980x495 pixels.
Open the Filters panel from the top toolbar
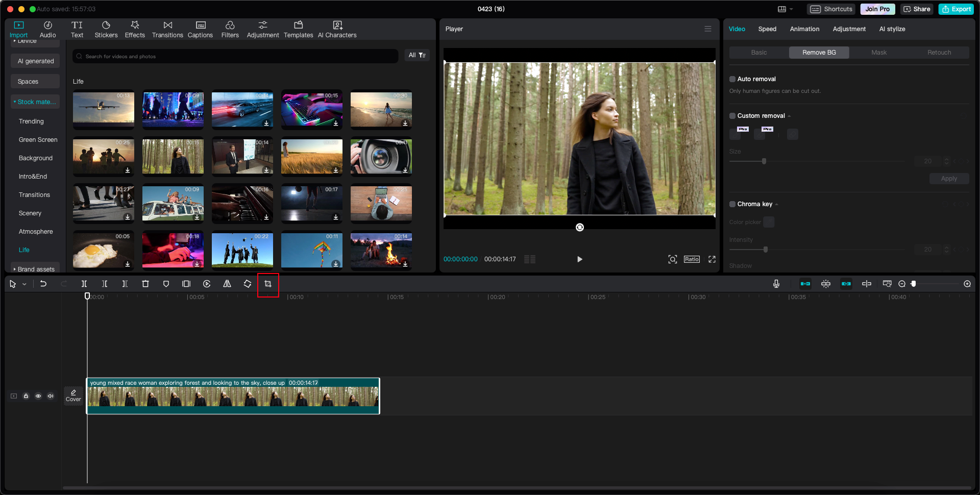(230, 29)
